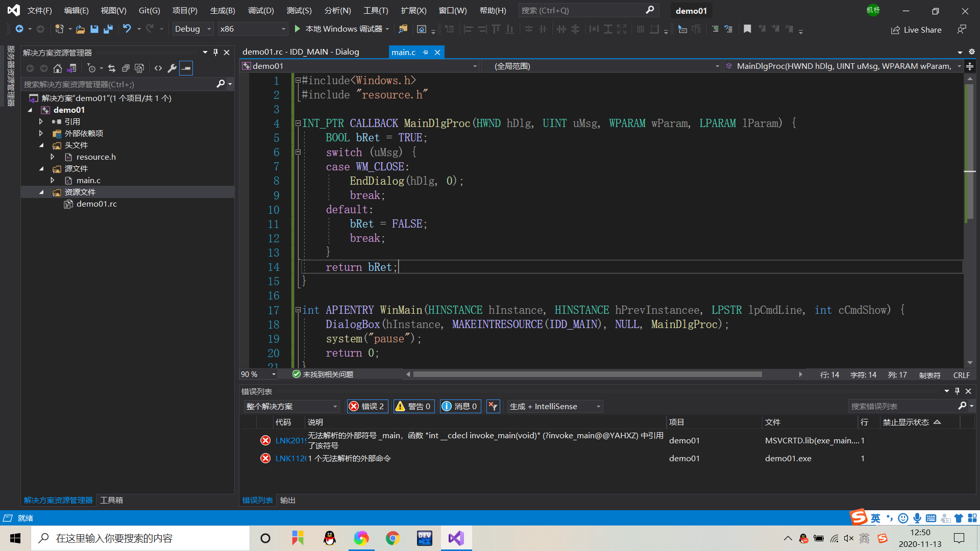Toggle the Messages 0 filter button
Image resolution: width=980 pixels, height=551 pixels.
point(460,406)
